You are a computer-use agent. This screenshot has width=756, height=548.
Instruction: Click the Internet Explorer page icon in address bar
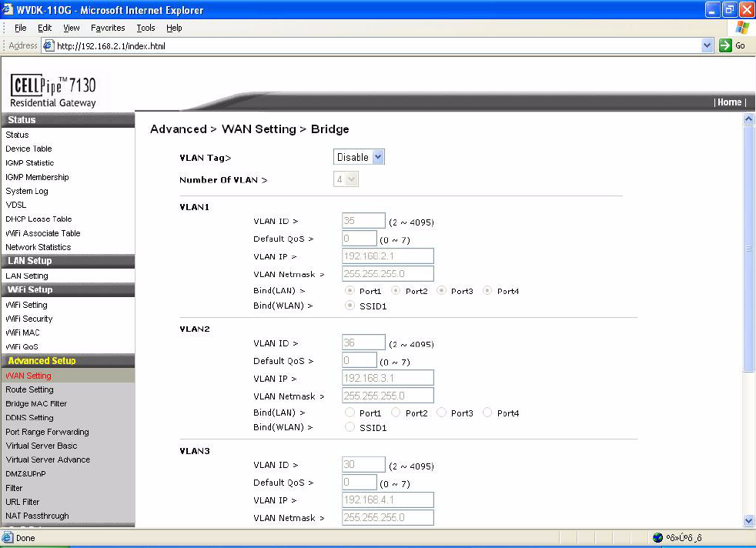[x=49, y=45]
